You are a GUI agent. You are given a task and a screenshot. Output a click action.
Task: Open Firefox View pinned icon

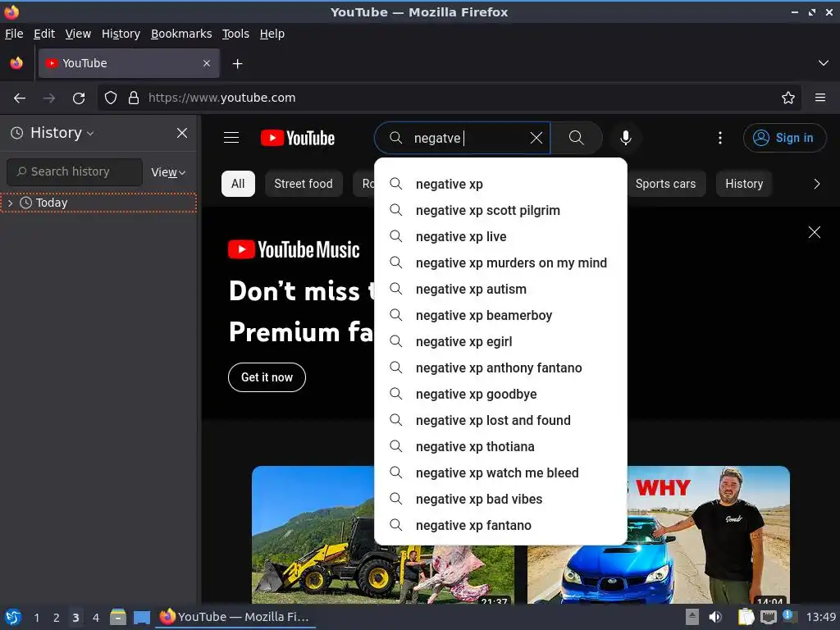click(x=16, y=63)
